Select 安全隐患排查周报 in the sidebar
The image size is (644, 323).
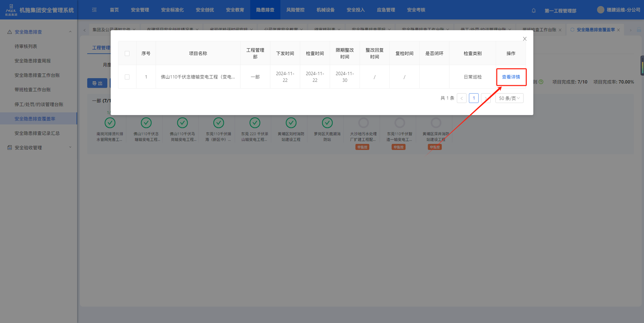[x=33, y=61]
